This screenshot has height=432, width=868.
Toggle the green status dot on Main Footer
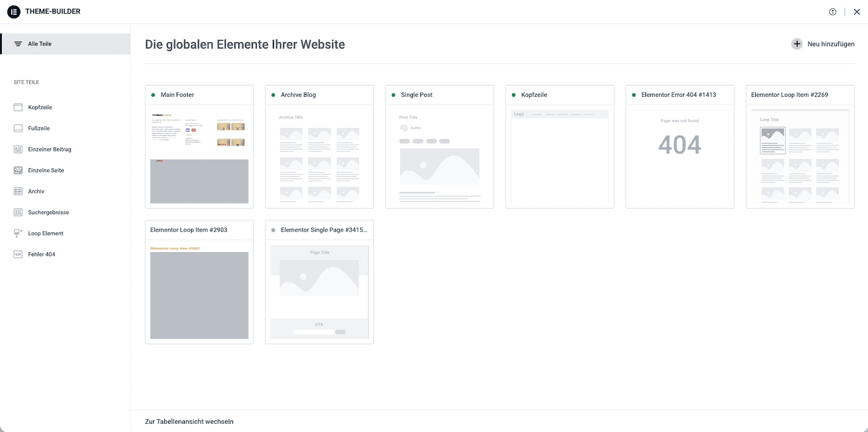pos(152,94)
